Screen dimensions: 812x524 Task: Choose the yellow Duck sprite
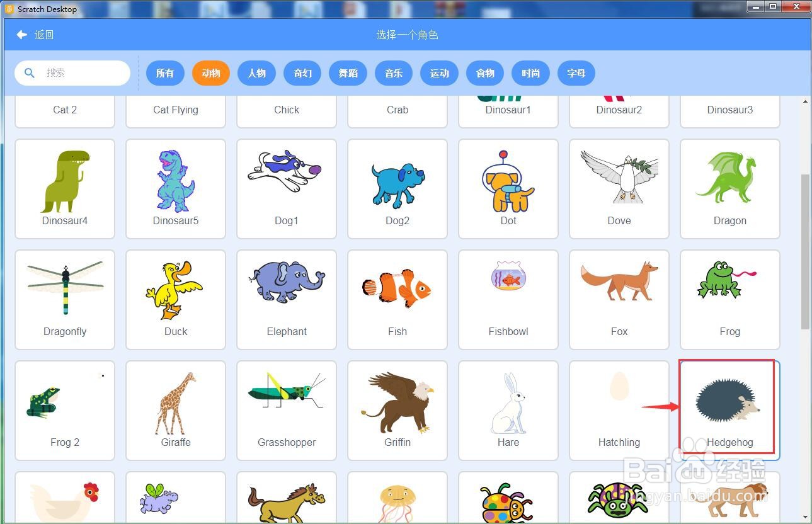click(176, 300)
